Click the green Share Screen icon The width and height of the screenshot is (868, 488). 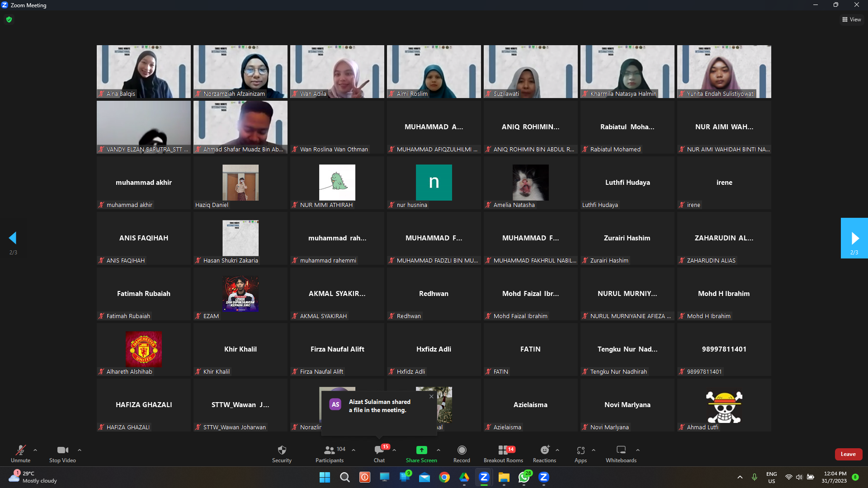(421, 450)
